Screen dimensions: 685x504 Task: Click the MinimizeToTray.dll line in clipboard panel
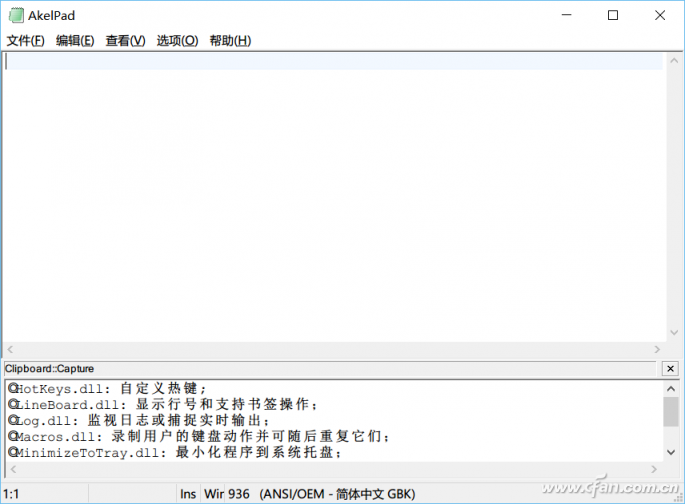[175, 452]
